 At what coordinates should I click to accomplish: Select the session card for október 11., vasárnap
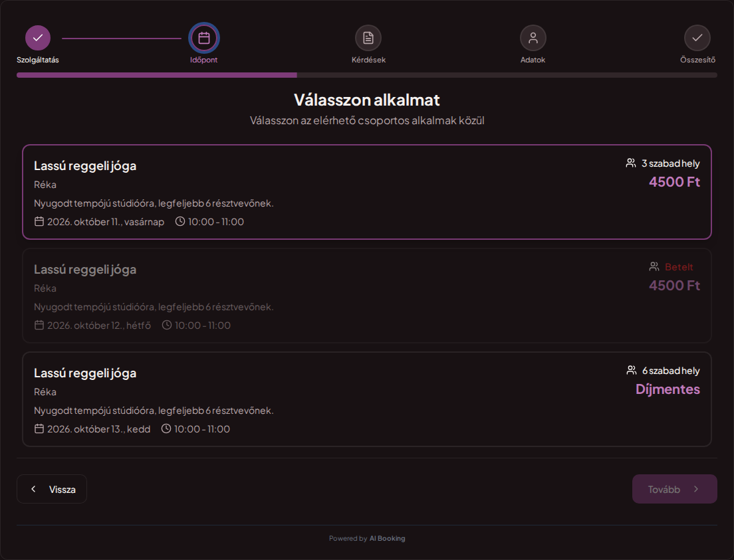[367, 192]
